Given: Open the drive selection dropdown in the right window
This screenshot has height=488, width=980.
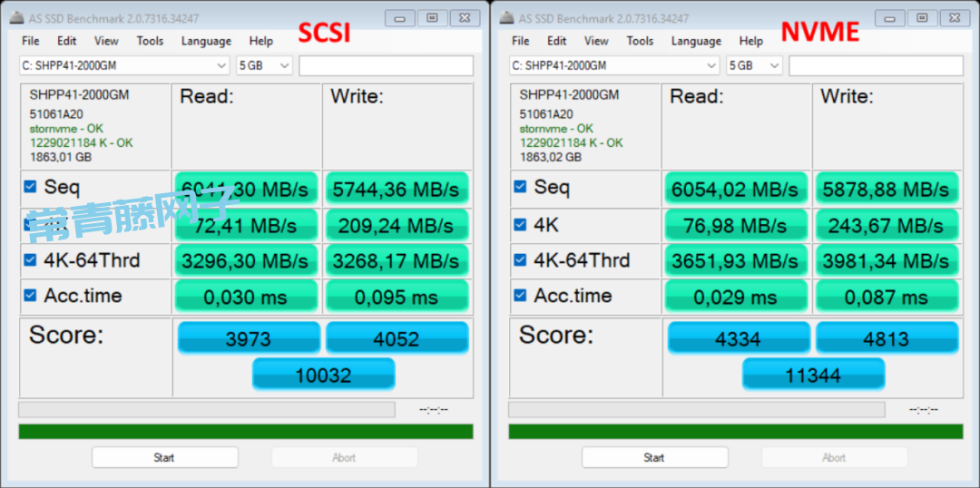Looking at the screenshot, I should pos(615,65).
